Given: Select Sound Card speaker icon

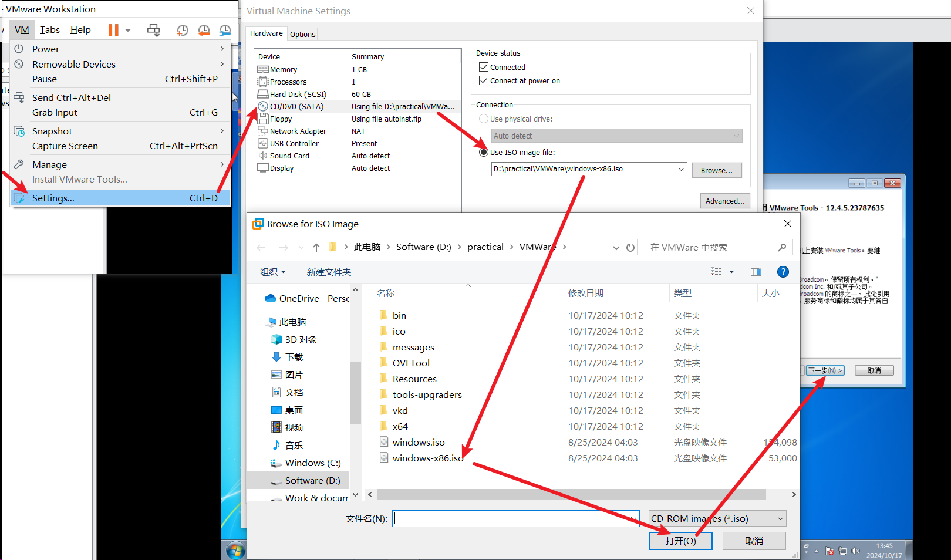Looking at the screenshot, I should point(263,156).
